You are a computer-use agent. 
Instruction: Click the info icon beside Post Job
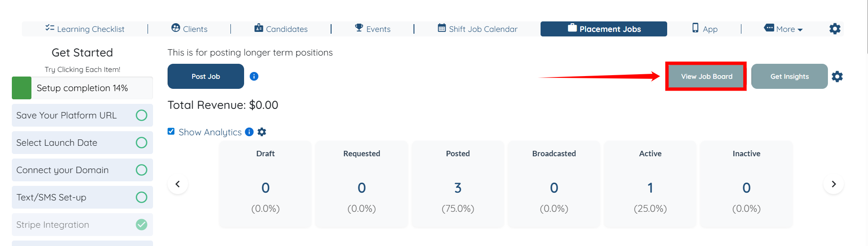254,77
